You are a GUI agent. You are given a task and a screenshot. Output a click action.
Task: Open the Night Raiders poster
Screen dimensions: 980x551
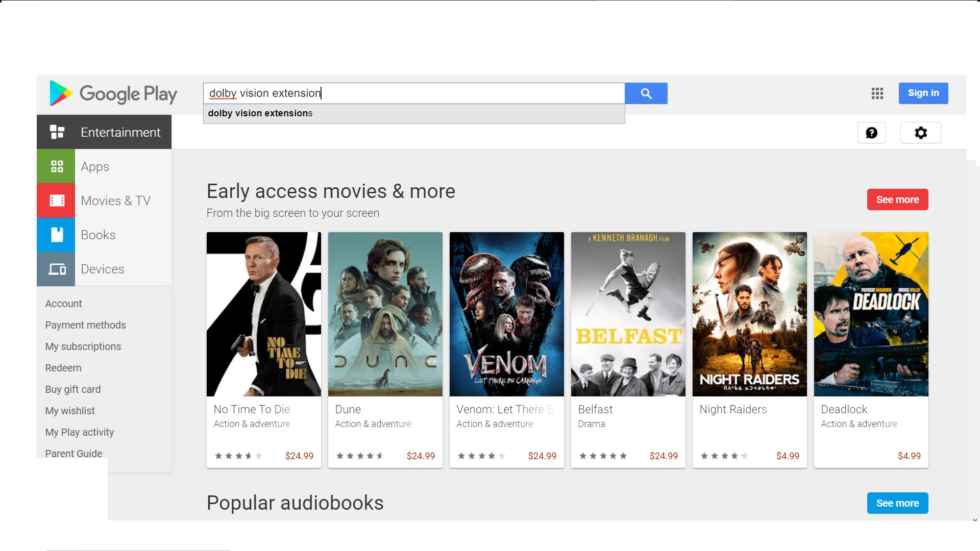point(750,314)
